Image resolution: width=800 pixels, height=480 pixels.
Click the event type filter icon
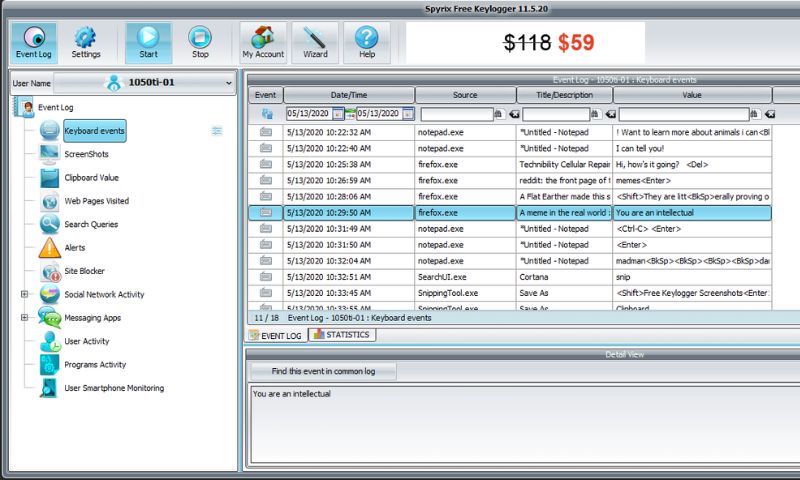point(267,114)
